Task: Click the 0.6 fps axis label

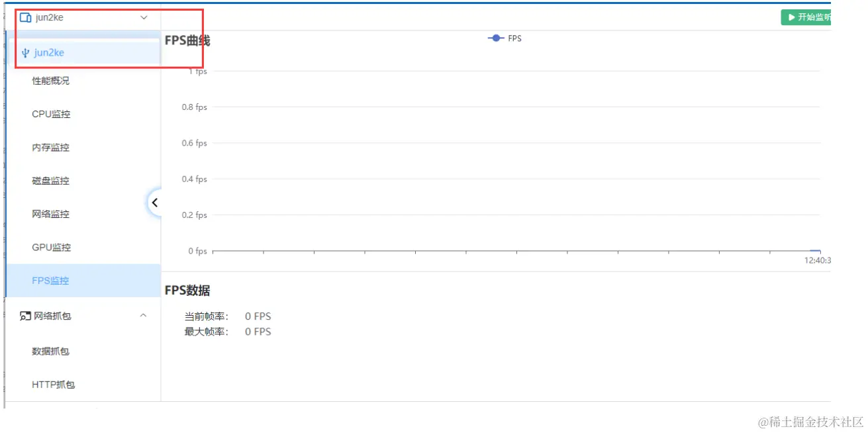Action: click(195, 143)
